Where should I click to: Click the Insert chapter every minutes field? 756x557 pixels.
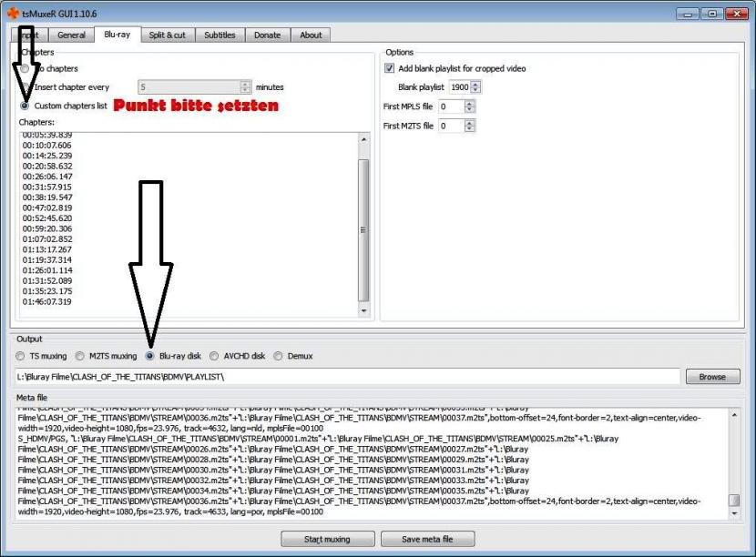pyautogui.click(x=189, y=87)
